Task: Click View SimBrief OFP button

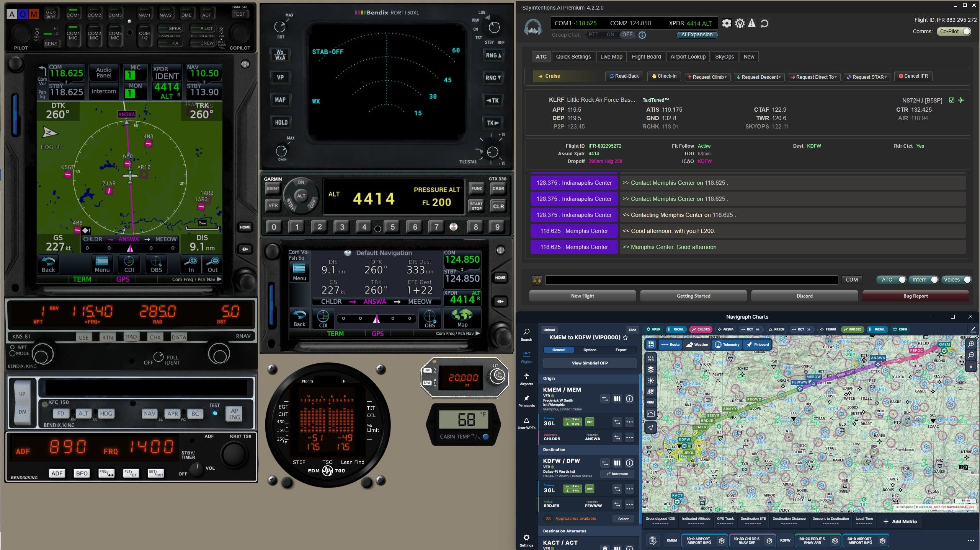Action: (x=590, y=363)
